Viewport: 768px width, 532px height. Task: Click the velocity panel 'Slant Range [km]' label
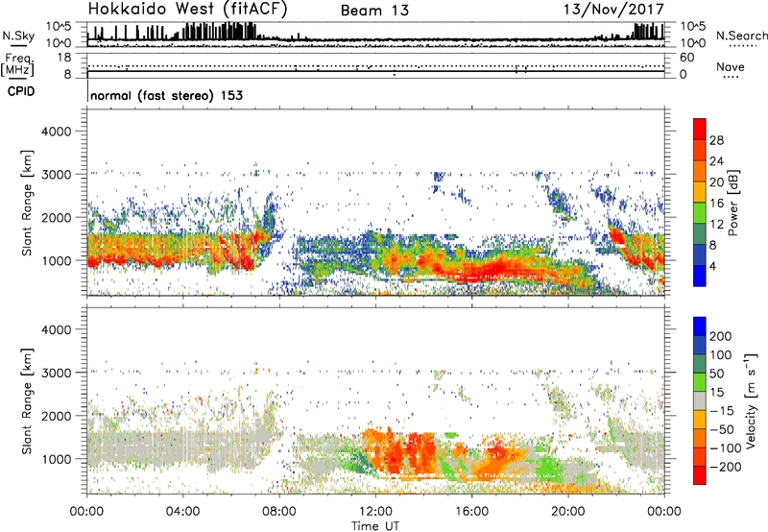point(27,400)
